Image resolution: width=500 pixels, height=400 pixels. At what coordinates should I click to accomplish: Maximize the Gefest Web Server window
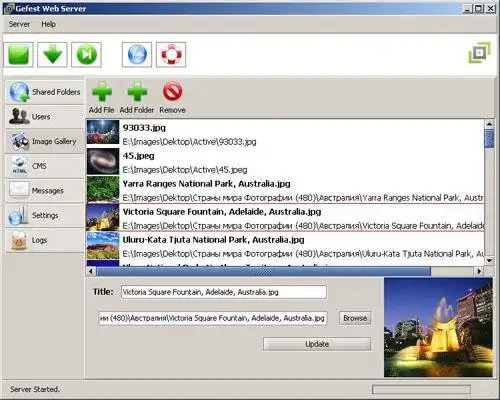coord(479,9)
